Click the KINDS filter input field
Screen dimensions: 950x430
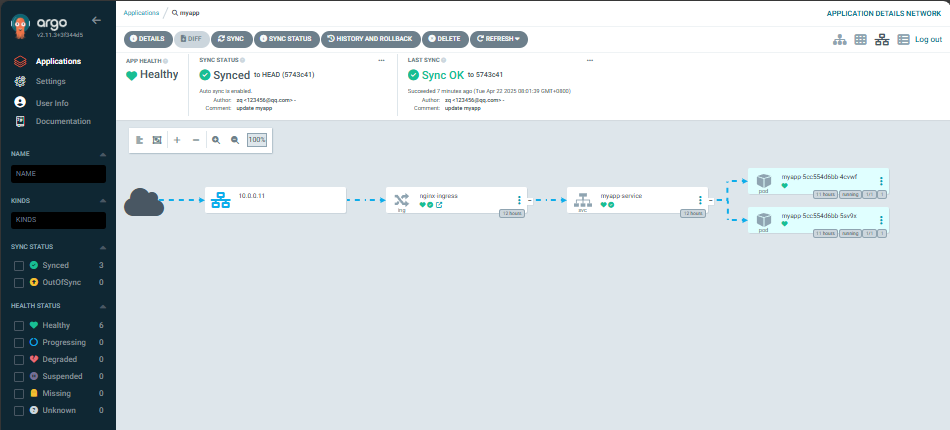click(x=58, y=220)
